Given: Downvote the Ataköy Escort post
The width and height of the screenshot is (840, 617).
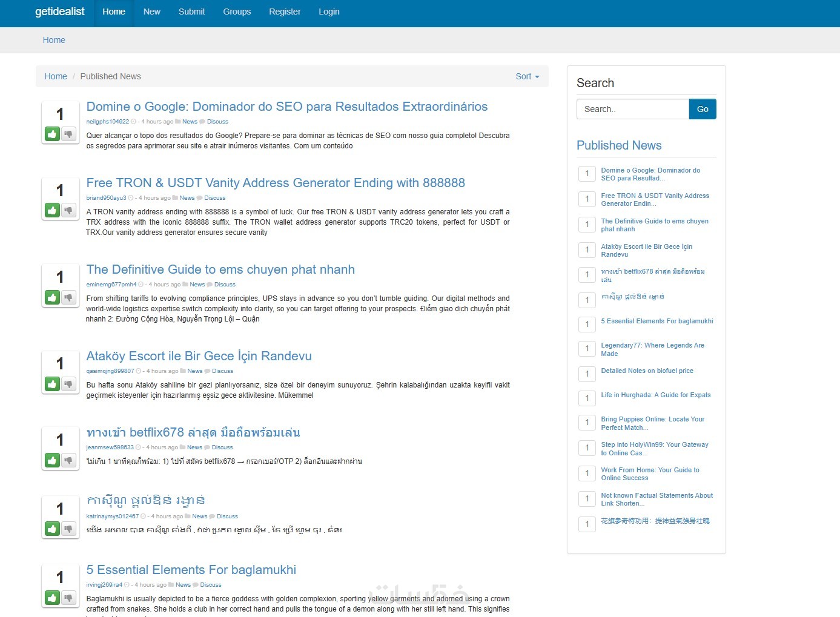Looking at the screenshot, I should 68,384.
